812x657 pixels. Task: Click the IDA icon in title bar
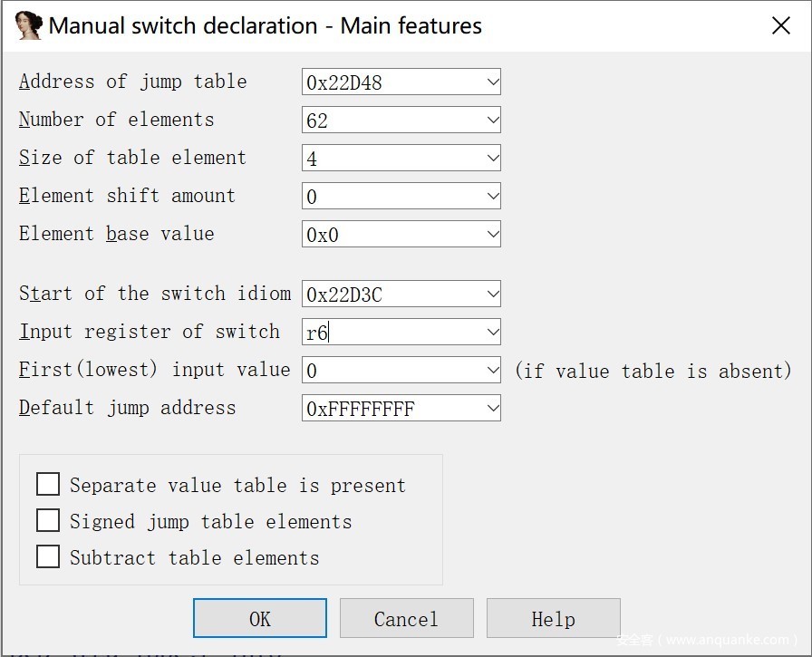click(29, 25)
